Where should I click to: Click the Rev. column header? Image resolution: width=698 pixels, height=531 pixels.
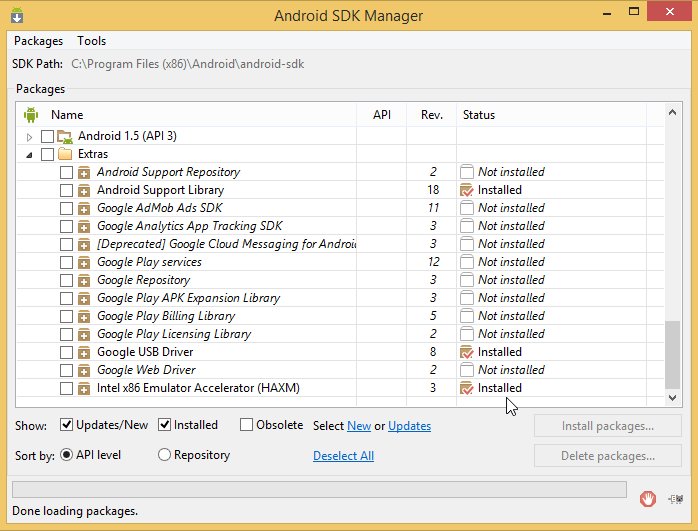pyautogui.click(x=431, y=115)
